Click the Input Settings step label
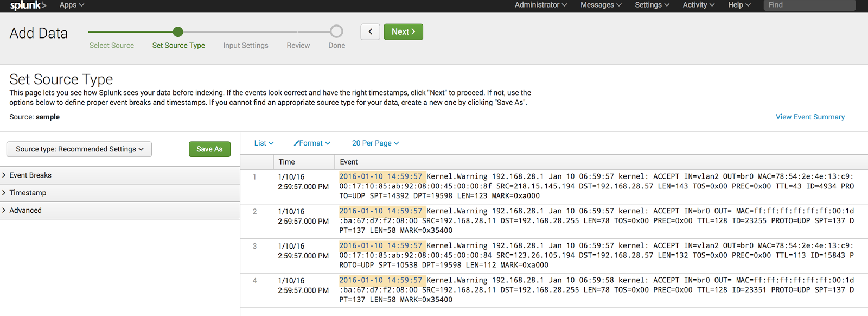868x316 pixels. [x=246, y=45]
